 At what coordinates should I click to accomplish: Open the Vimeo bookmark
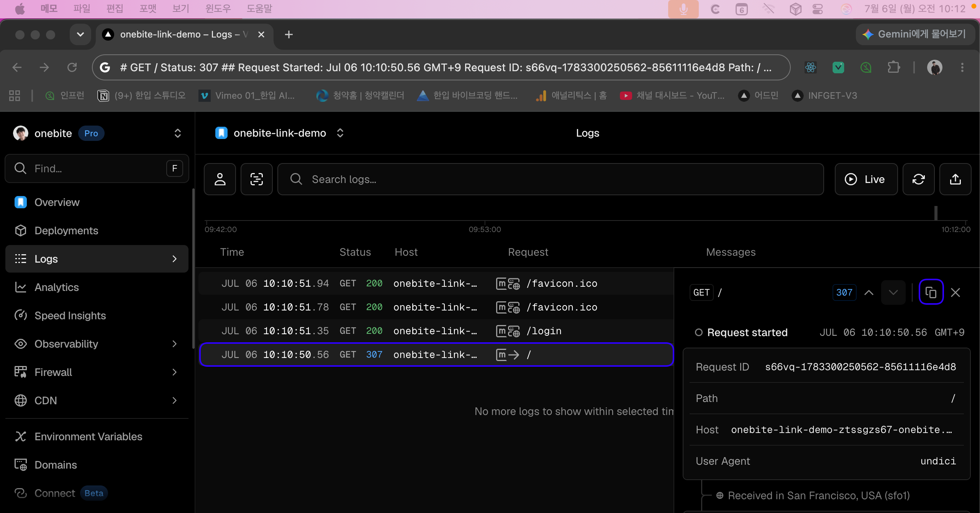247,95
